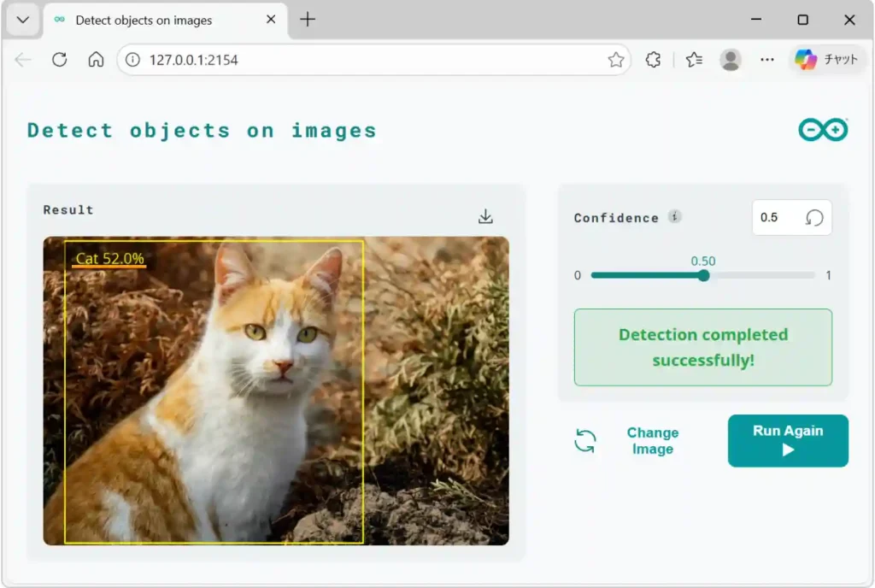This screenshot has width=875, height=588.
Task: Download the detection result image
Action: pyautogui.click(x=485, y=216)
